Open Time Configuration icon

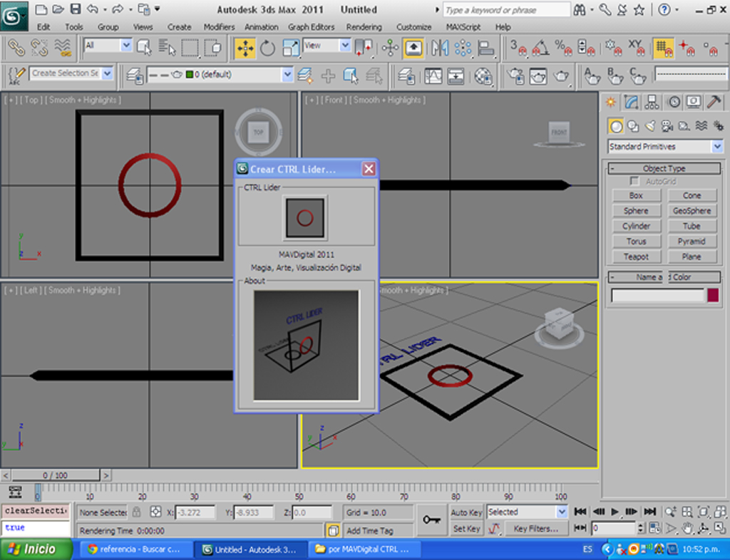pyautogui.click(x=656, y=529)
